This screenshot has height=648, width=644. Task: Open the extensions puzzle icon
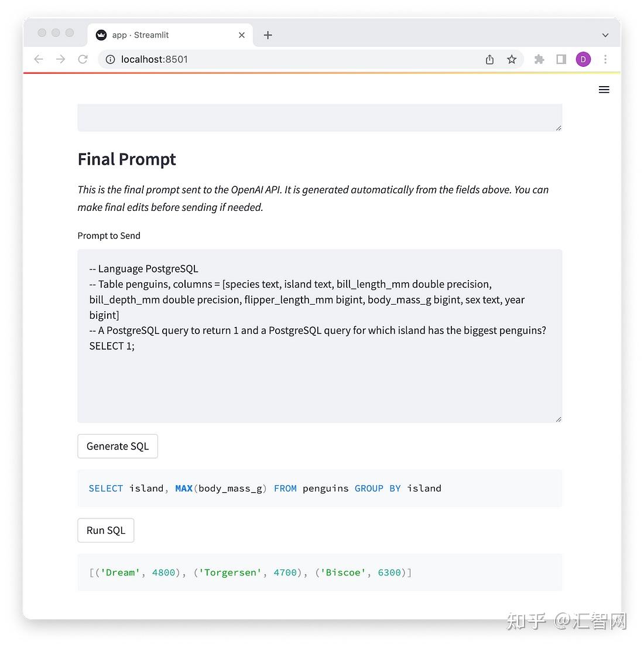(539, 60)
